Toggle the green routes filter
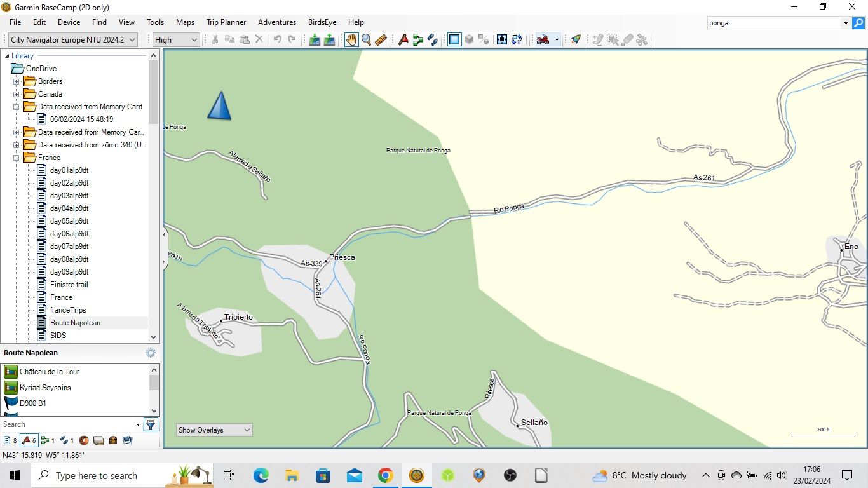 click(x=48, y=440)
